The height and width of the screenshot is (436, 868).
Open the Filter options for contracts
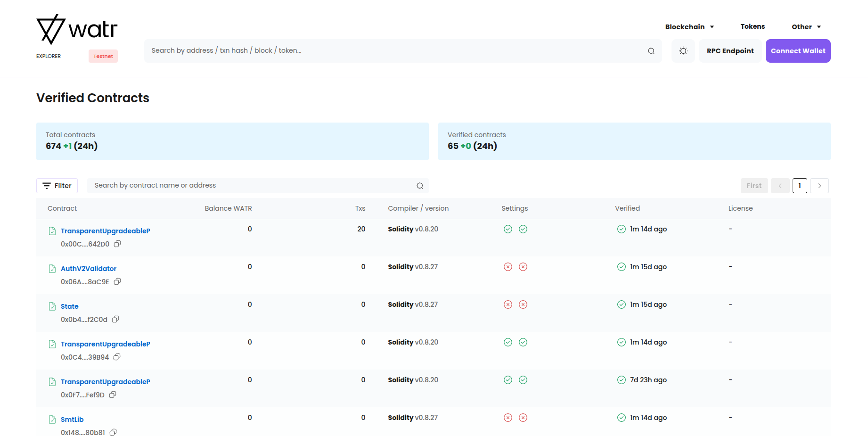[57, 186]
